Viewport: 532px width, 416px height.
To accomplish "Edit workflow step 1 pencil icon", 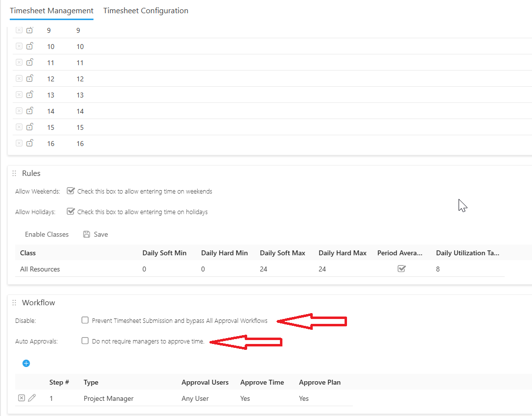I will (x=32, y=398).
